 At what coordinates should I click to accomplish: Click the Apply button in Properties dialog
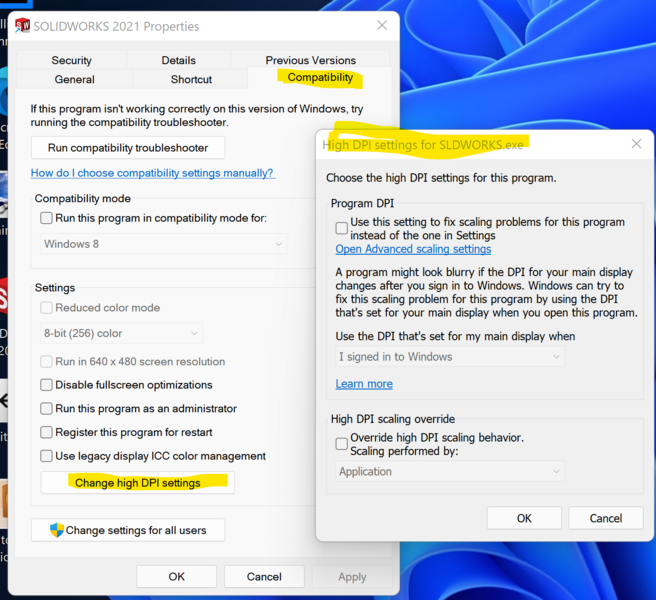[352, 577]
